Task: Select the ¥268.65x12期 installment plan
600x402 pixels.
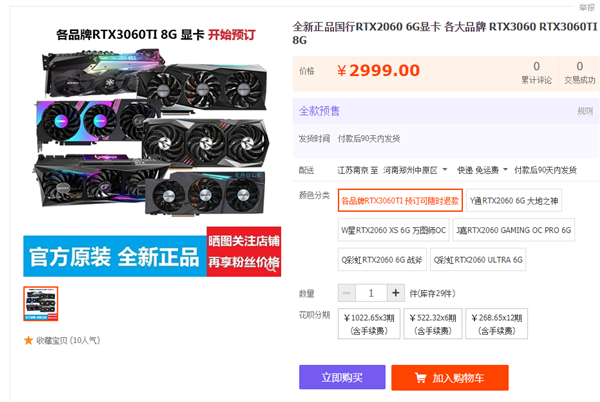Action: pyautogui.click(x=496, y=324)
